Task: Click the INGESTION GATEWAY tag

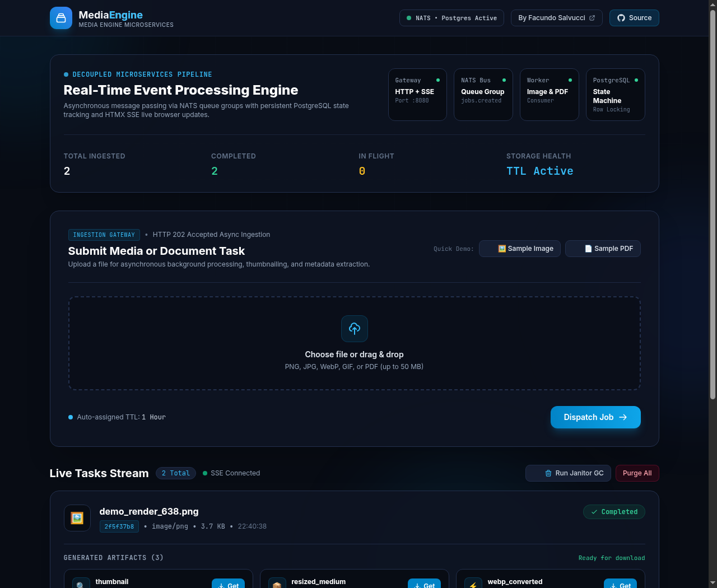Action: click(x=104, y=235)
